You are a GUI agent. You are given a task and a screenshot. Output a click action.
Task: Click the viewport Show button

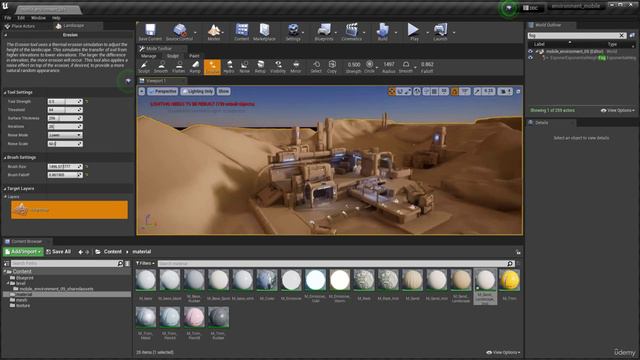(x=224, y=91)
